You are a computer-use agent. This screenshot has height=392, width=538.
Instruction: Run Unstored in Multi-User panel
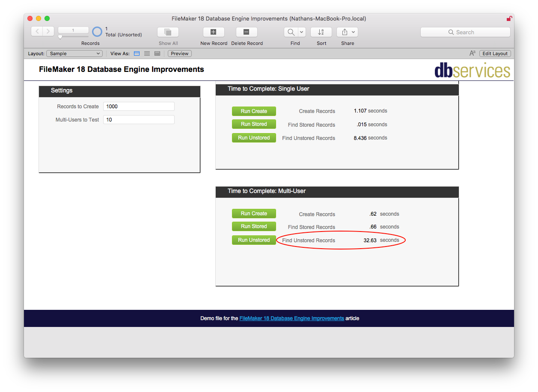pos(254,240)
